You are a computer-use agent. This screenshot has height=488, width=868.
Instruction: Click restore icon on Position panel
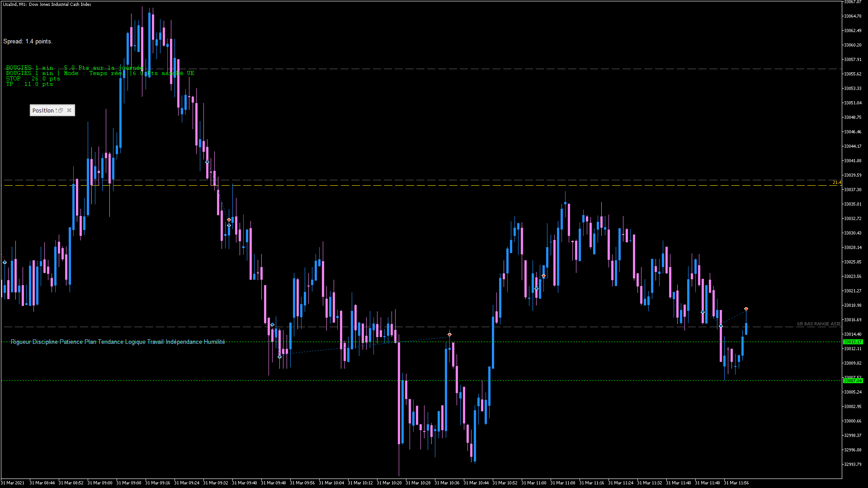[x=61, y=110]
